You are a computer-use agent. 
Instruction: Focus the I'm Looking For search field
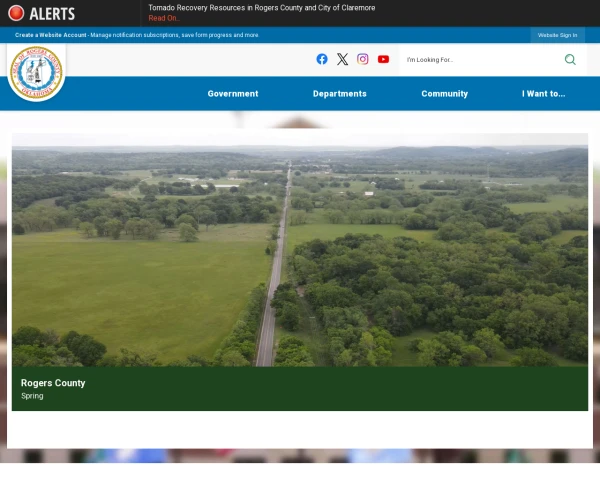tap(480, 60)
